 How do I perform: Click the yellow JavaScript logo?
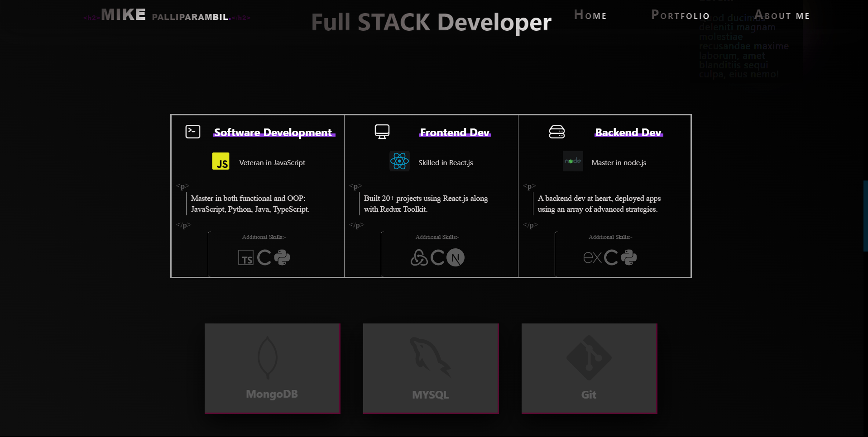pos(221,161)
